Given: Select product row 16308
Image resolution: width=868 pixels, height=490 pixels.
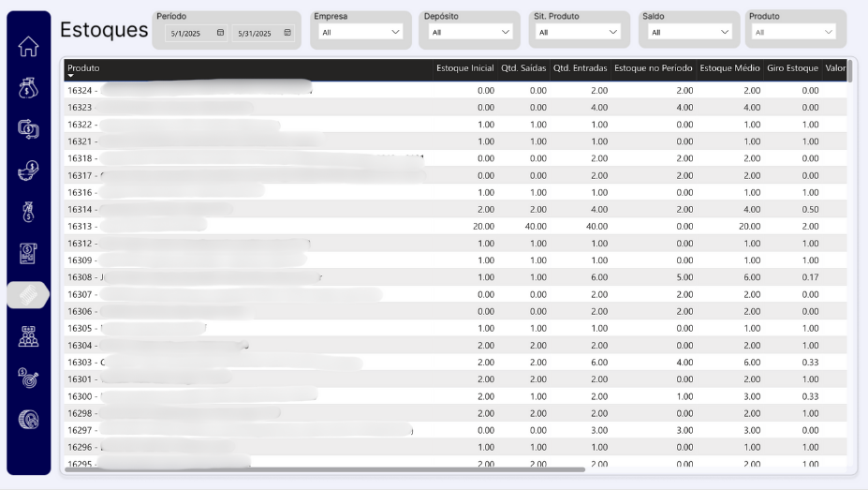Looking at the screenshot, I should (455, 277).
